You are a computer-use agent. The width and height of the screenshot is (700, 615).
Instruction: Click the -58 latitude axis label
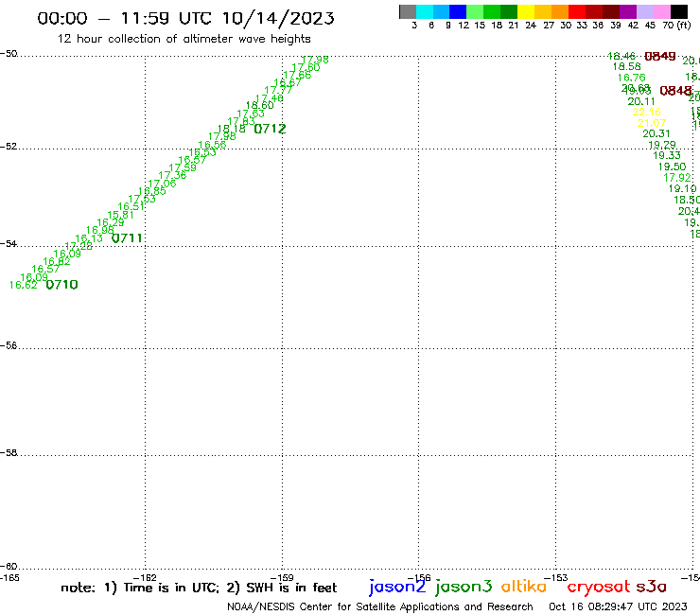coord(9,452)
